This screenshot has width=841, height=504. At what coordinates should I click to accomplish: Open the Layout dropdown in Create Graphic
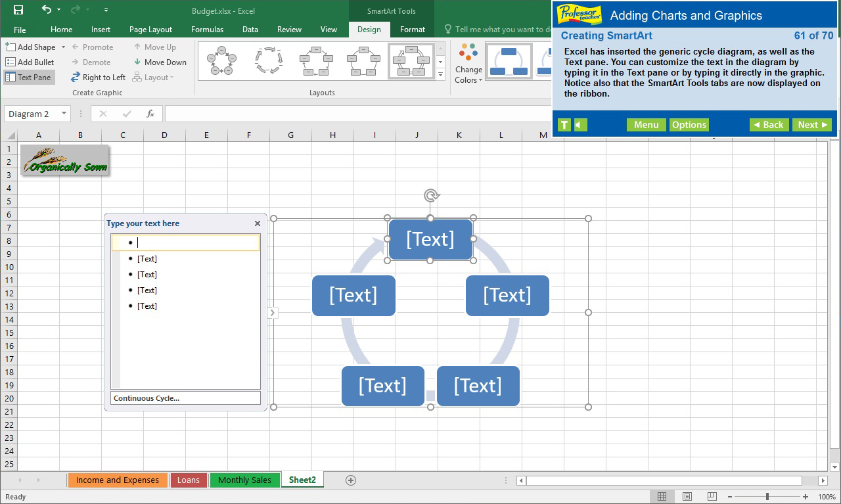[x=153, y=77]
